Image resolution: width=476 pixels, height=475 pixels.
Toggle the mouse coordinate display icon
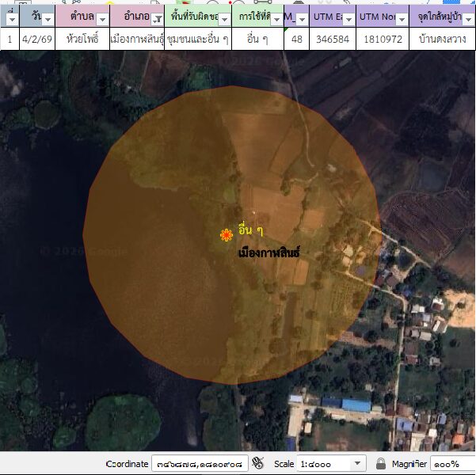pyautogui.click(x=257, y=463)
